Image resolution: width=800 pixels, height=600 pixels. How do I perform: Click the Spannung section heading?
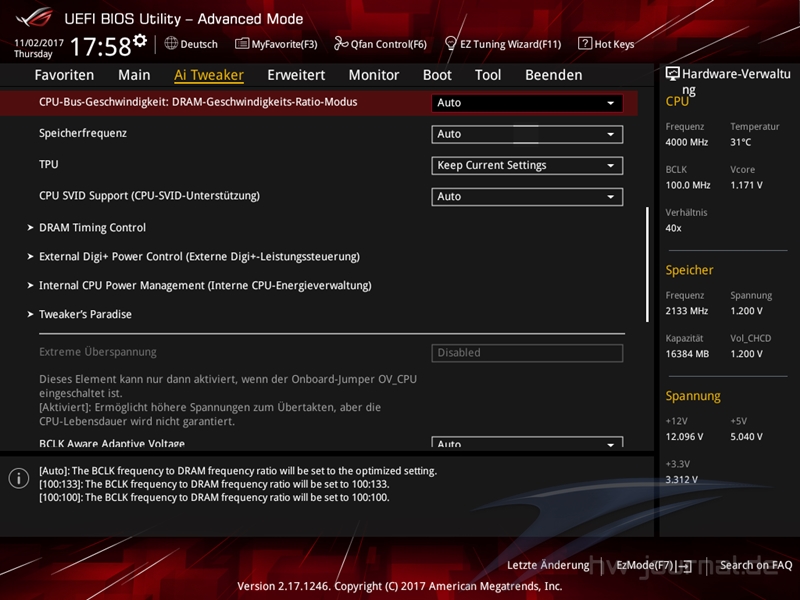693,396
